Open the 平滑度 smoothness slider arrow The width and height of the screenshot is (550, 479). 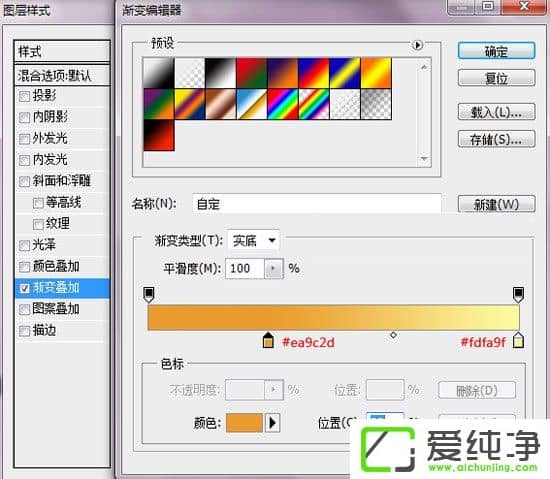(274, 269)
